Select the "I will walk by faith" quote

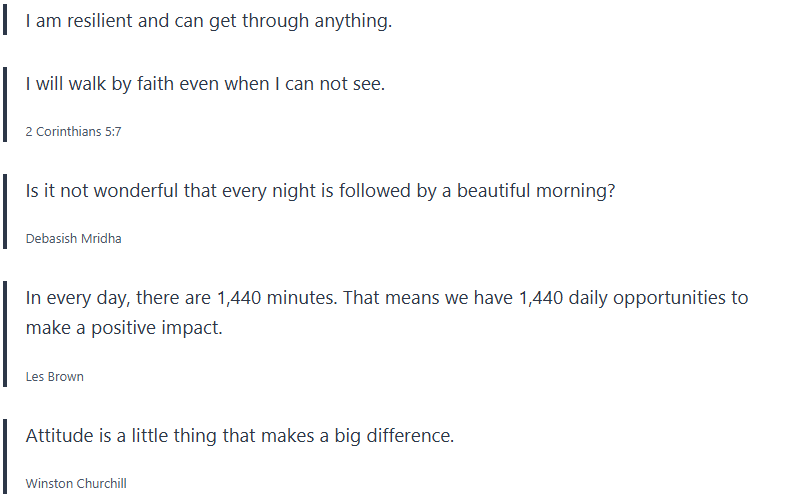pyautogui.click(x=205, y=84)
